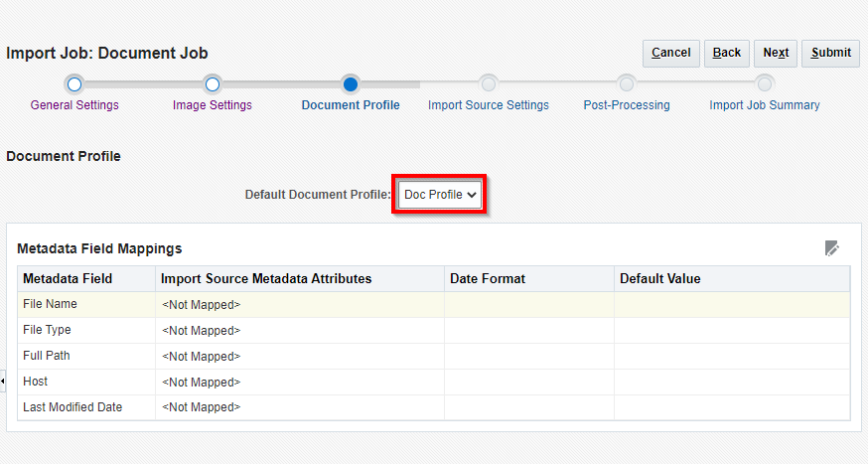The height and width of the screenshot is (464, 868).
Task: Click the Date Format column header
Action: coord(488,279)
